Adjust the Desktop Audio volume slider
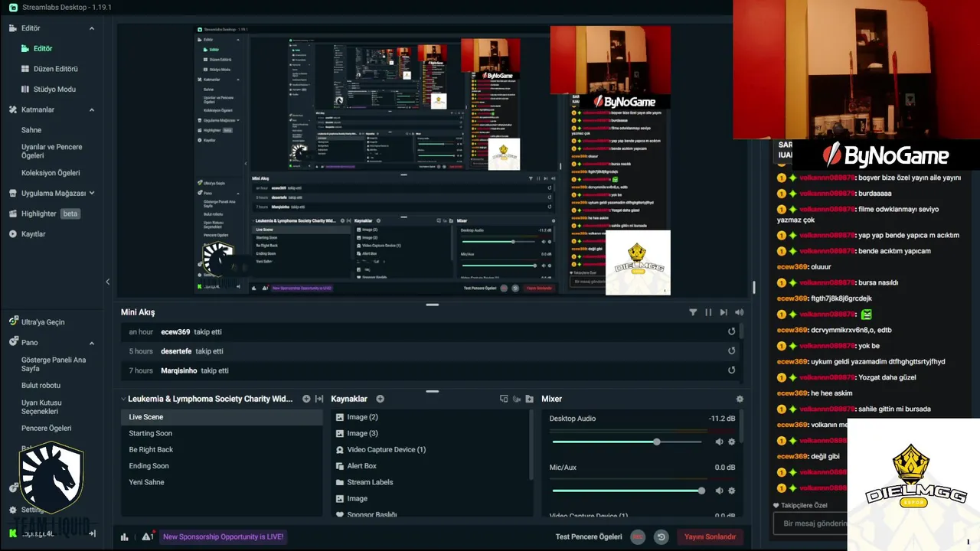 pos(627,442)
